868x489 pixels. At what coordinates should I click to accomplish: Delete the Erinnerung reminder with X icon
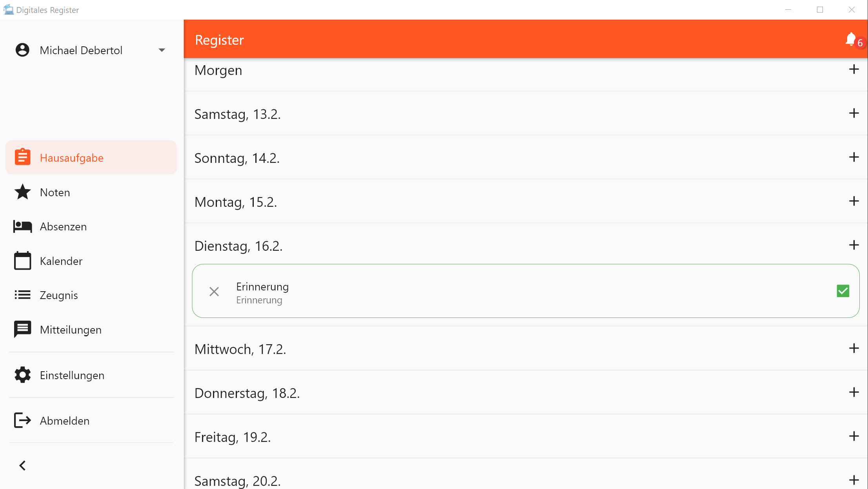214,292
